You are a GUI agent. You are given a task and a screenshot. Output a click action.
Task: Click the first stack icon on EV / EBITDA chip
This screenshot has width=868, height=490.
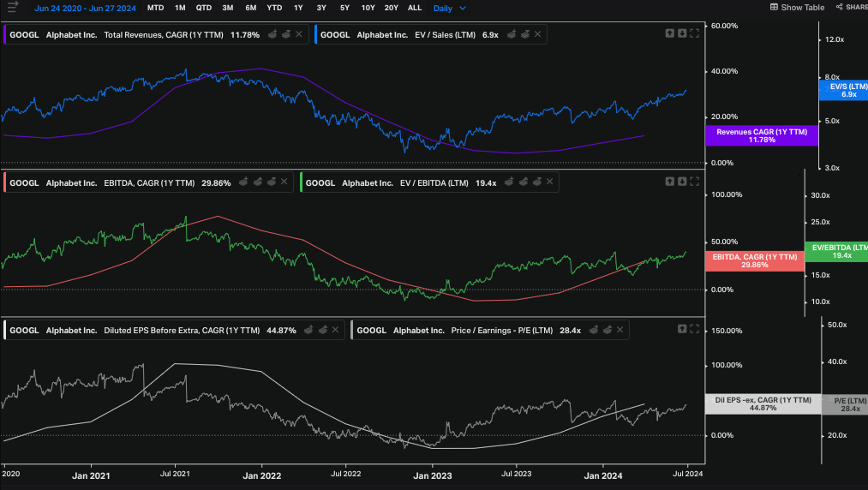click(x=509, y=182)
